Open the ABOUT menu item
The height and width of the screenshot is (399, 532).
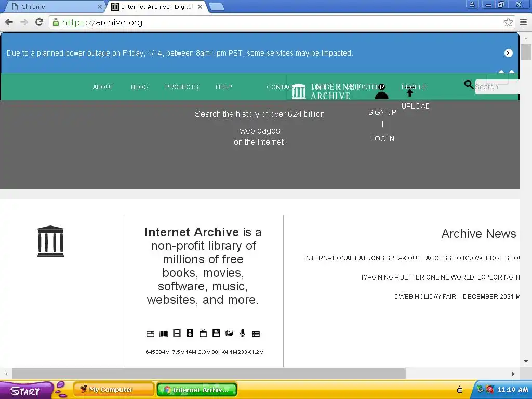(103, 87)
